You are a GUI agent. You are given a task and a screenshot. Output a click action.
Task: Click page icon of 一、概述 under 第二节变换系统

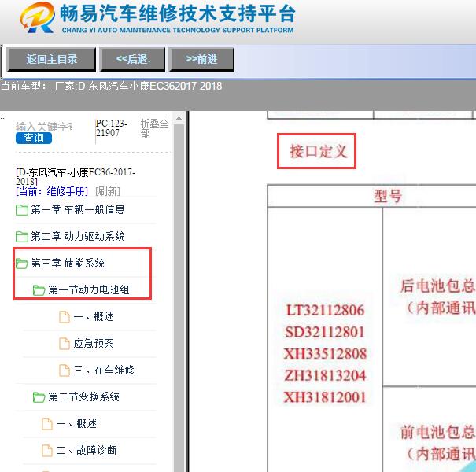point(47,423)
